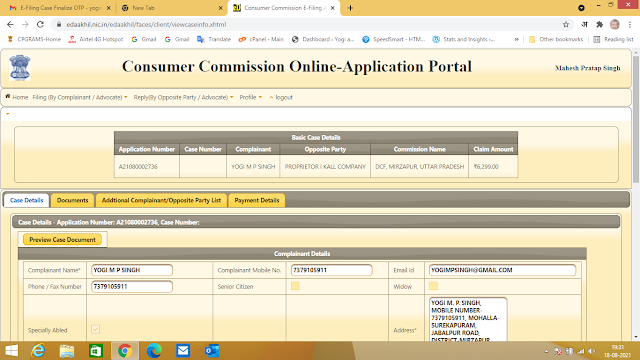The image size is (640, 360).
Task: Toggle the Specially Abled checkbox
Action: point(96,329)
